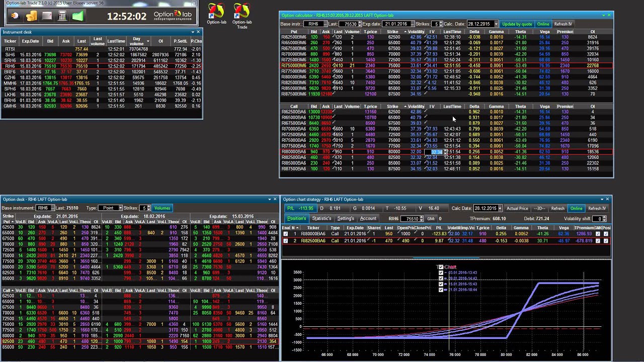Click Refresh button in chart strategy window
The image size is (644, 362).
(558, 209)
